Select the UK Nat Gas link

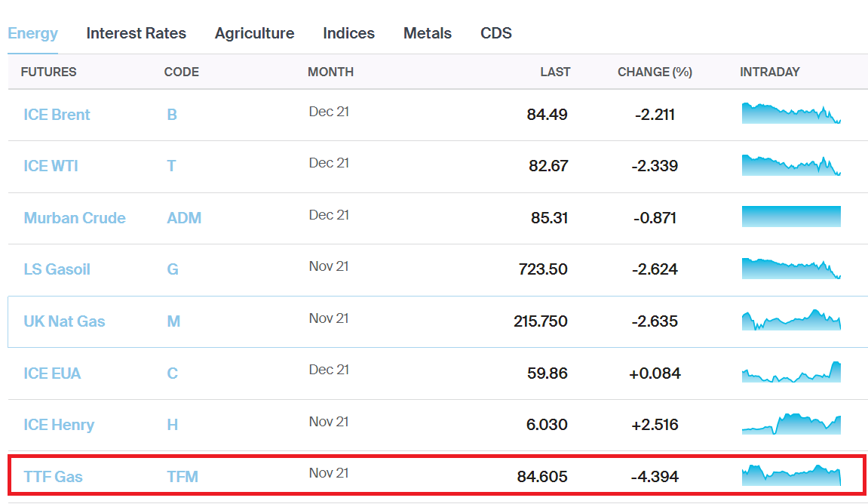coord(64,321)
